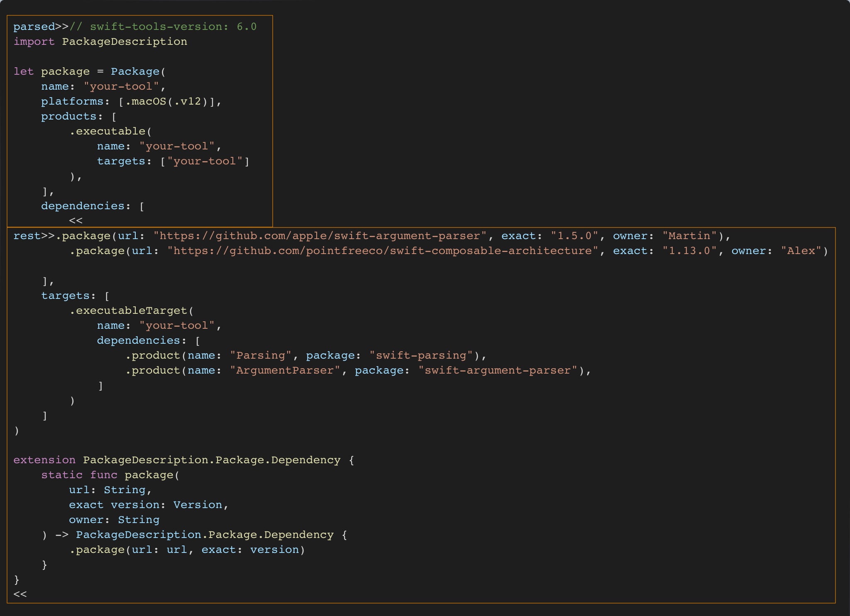
Task: Click the extension PackageDescription.Package.Dependency line
Action: [x=183, y=460]
